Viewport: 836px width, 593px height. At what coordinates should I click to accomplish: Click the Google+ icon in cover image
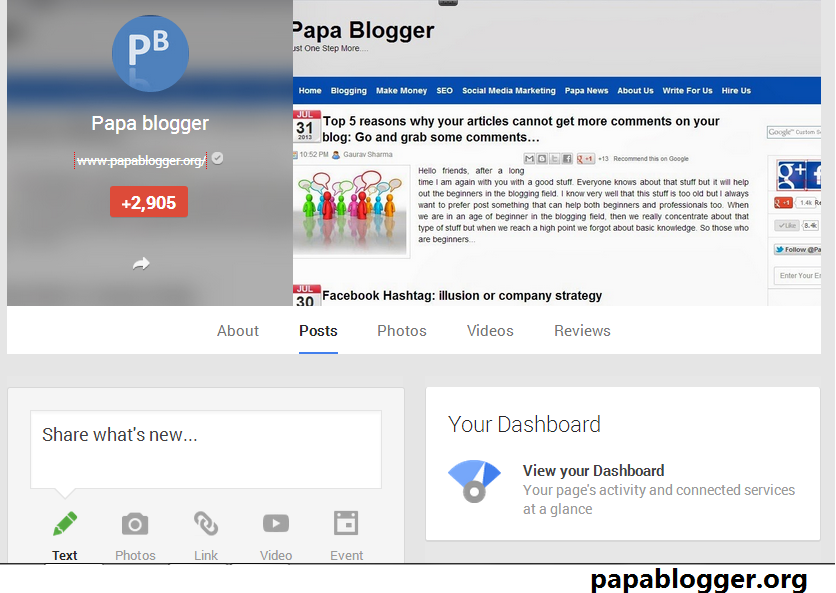point(791,175)
